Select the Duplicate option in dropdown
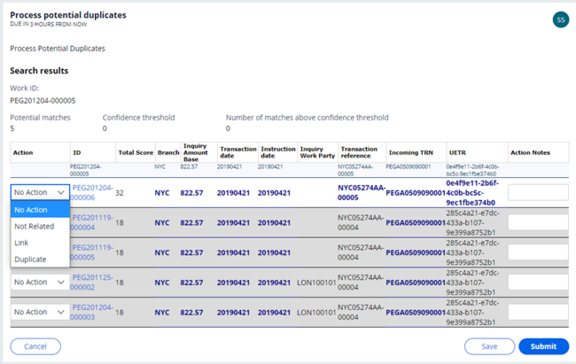Image resolution: width=576 pixels, height=364 pixels. click(40, 259)
